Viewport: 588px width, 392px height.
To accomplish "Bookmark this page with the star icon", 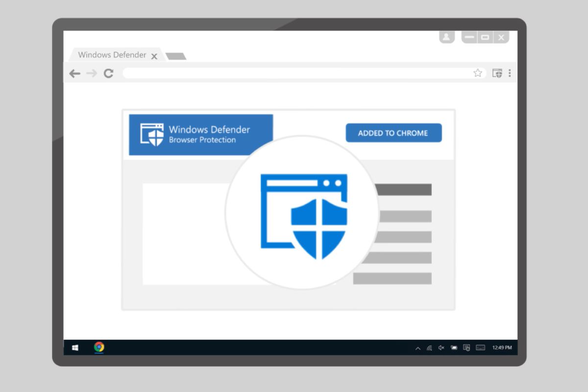I will 477,73.
